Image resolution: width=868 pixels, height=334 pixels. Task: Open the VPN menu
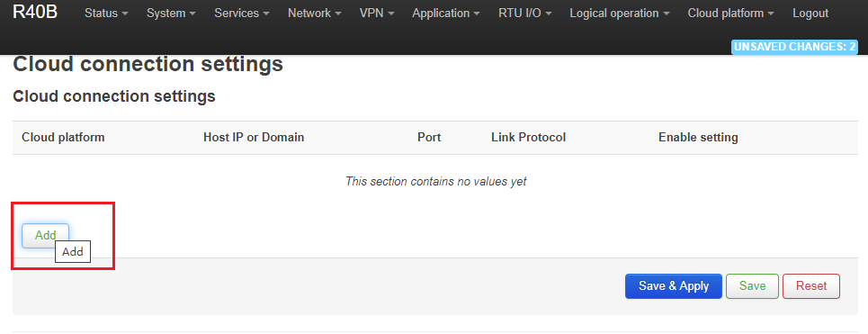(377, 14)
